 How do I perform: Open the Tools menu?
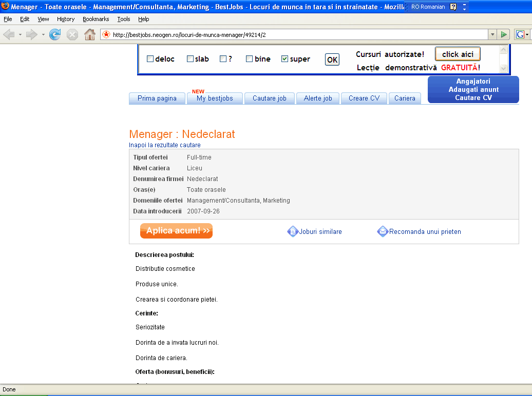tap(123, 19)
